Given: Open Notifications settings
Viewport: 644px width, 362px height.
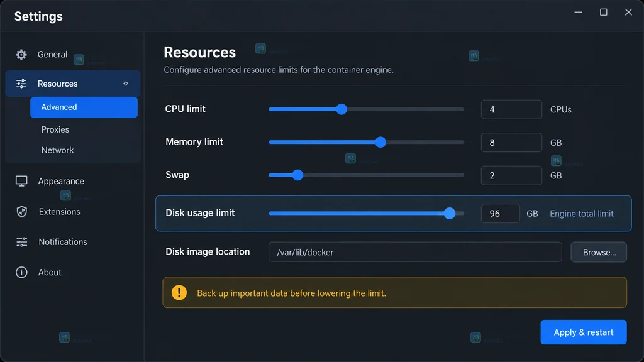Looking at the screenshot, I should (x=63, y=242).
